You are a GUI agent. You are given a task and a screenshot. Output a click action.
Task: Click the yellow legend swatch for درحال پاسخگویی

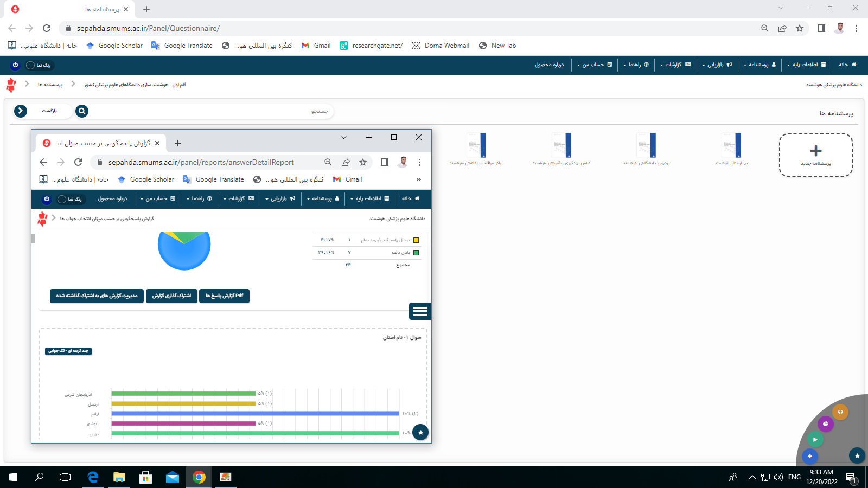click(416, 240)
